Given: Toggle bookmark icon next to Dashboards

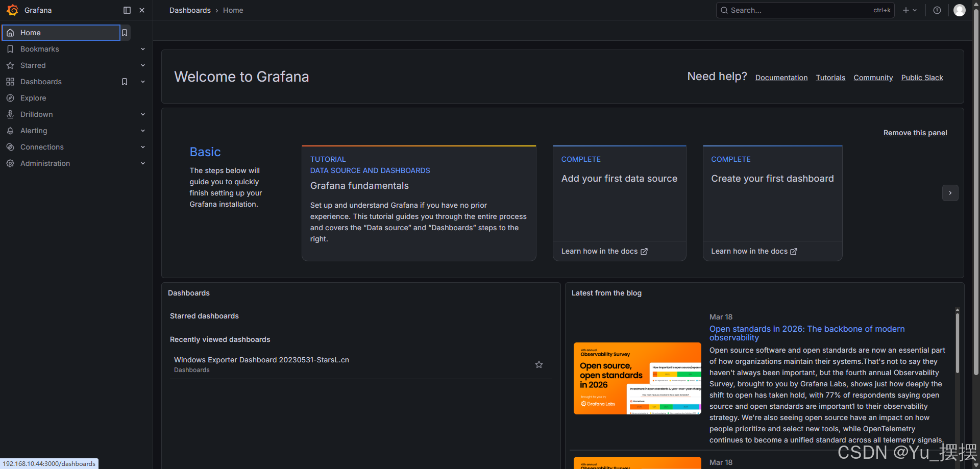Looking at the screenshot, I should click(125, 82).
